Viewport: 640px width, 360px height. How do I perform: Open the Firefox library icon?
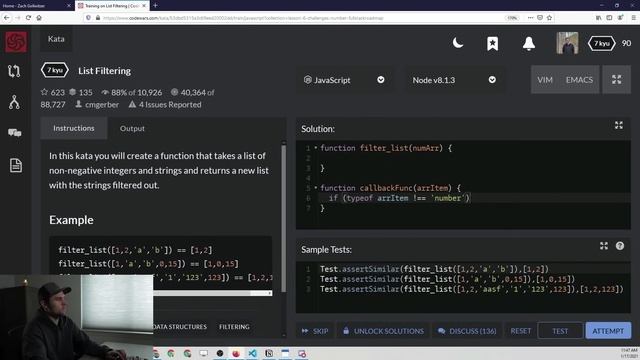(x=598, y=18)
